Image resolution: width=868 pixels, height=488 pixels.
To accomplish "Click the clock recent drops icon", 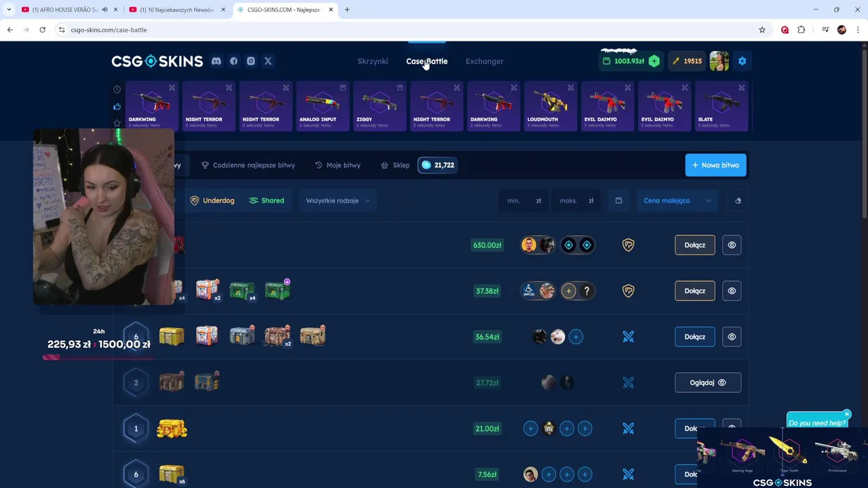I will 117,89.
